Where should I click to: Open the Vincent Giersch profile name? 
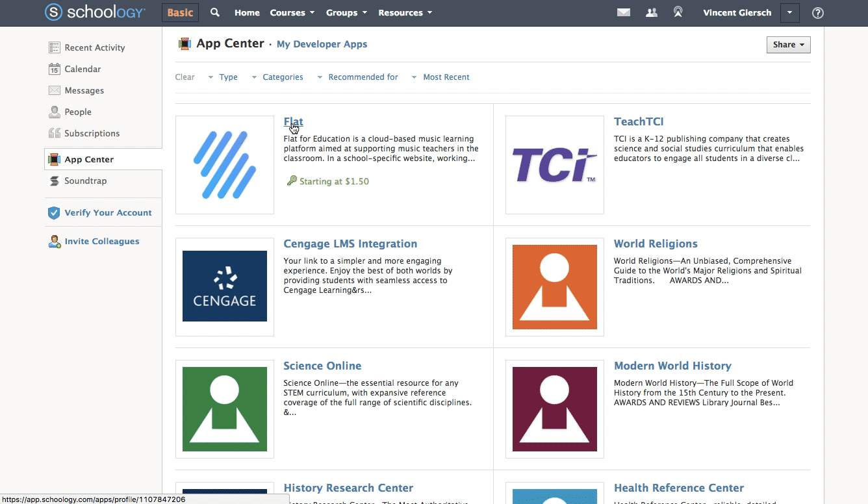tap(737, 12)
